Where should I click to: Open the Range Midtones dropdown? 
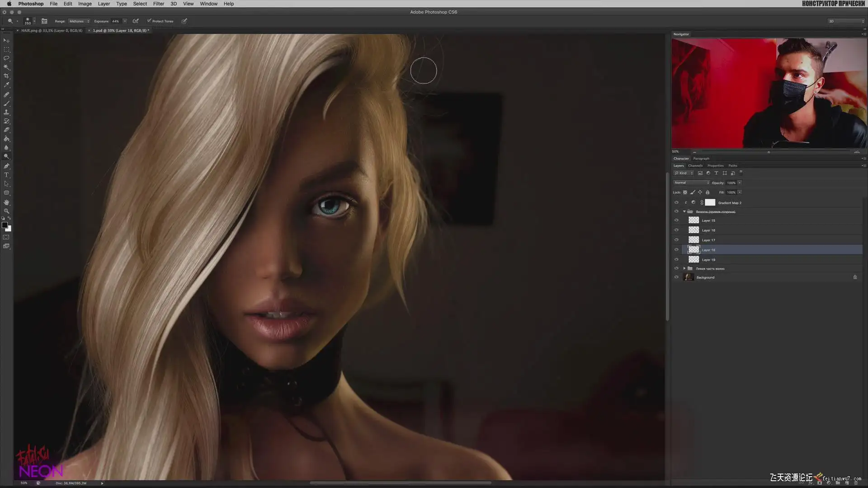[79, 21]
